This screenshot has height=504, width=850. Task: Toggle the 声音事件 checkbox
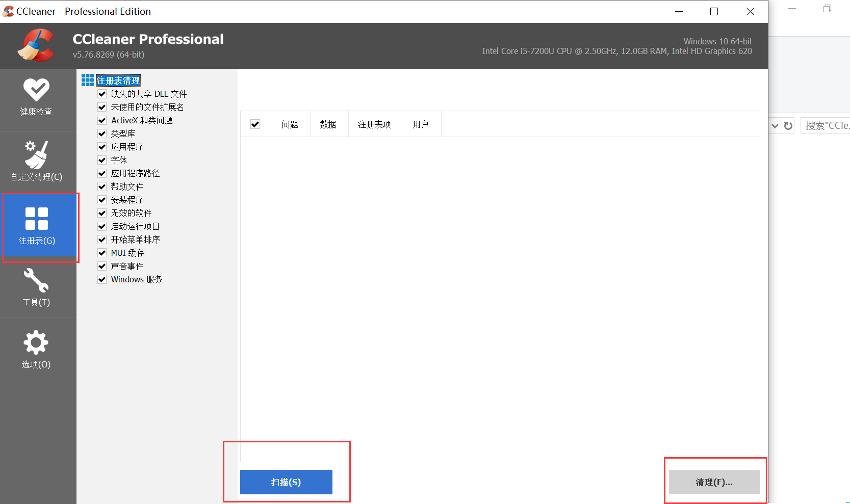[x=102, y=266]
